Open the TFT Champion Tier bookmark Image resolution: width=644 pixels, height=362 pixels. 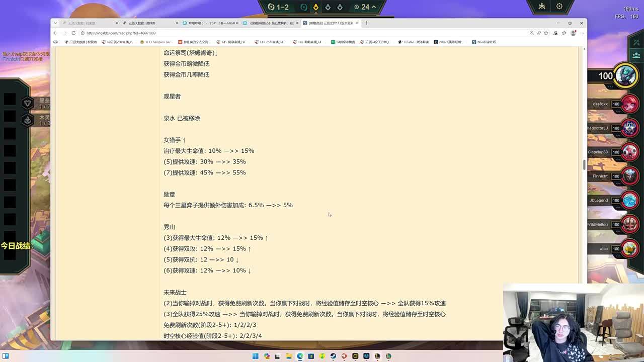pyautogui.click(x=156, y=42)
